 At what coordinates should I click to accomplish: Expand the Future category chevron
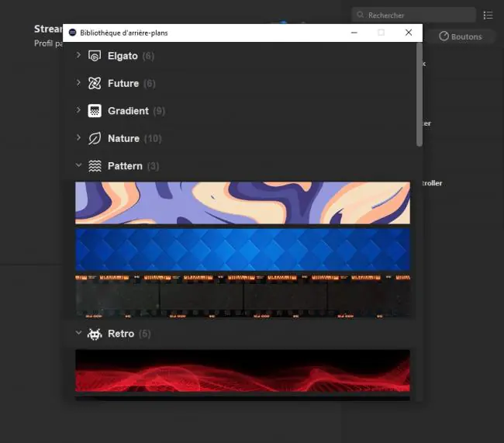pos(78,83)
